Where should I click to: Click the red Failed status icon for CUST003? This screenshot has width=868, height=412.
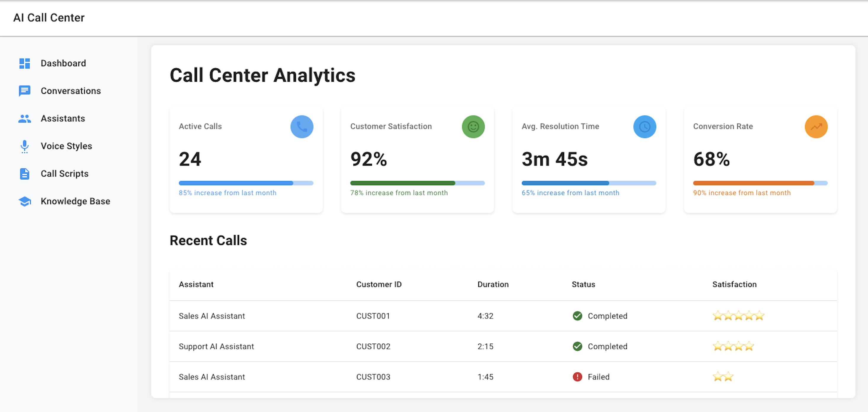pos(577,377)
